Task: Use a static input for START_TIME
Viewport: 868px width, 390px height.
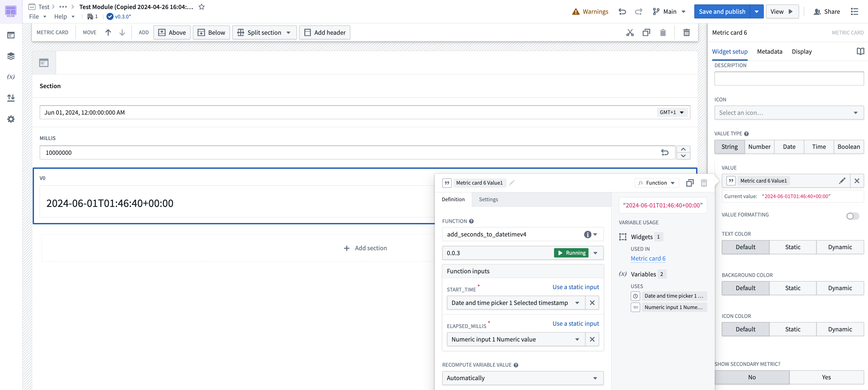Action: point(576,287)
